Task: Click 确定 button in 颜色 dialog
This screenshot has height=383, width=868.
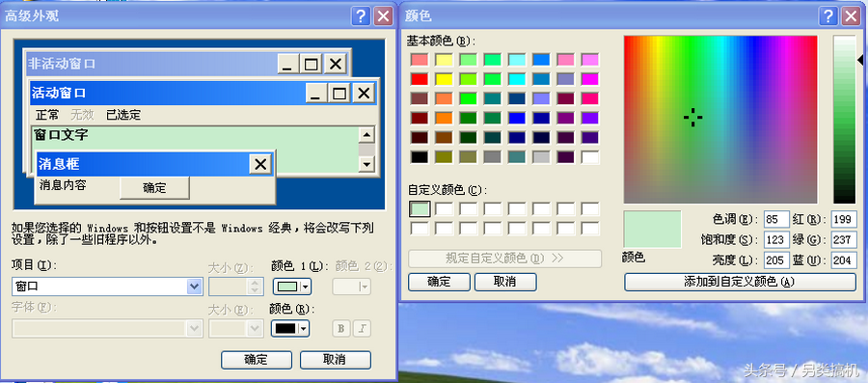Action: [x=439, y=282]
